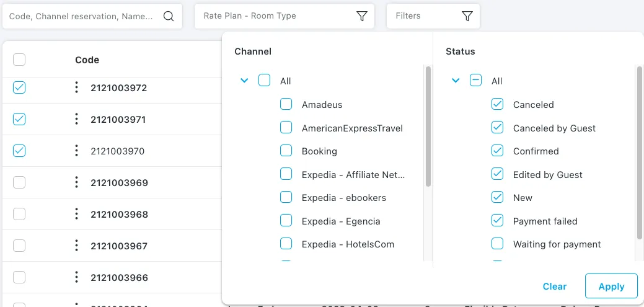Click the Confirmed status label
Viewport: 644px width, 307px height.
coord(536,151)
